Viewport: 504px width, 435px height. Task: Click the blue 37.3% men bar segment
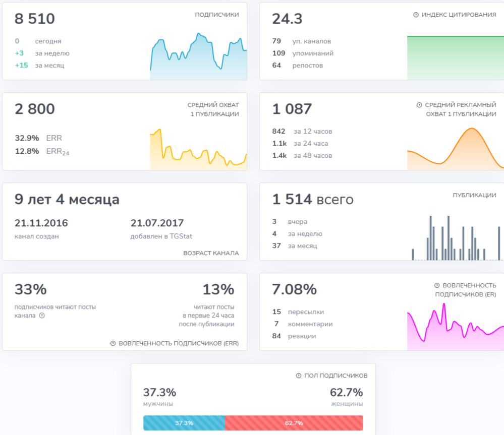[x=184, y=423]
